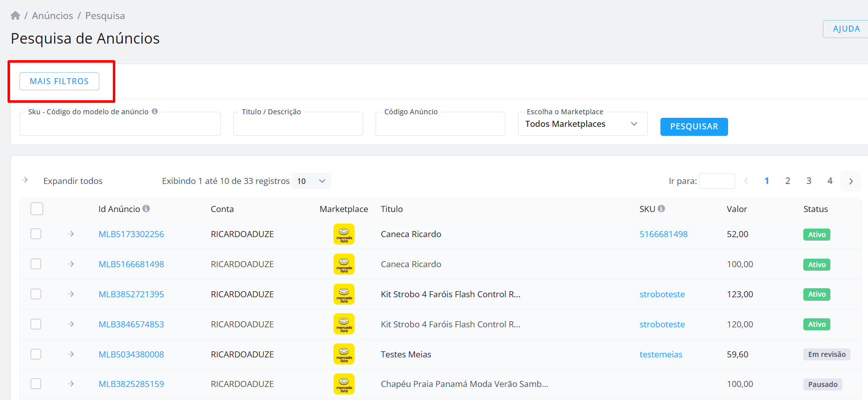
Task: Open the AJUDA help button
Action: [x=846, y=29]
